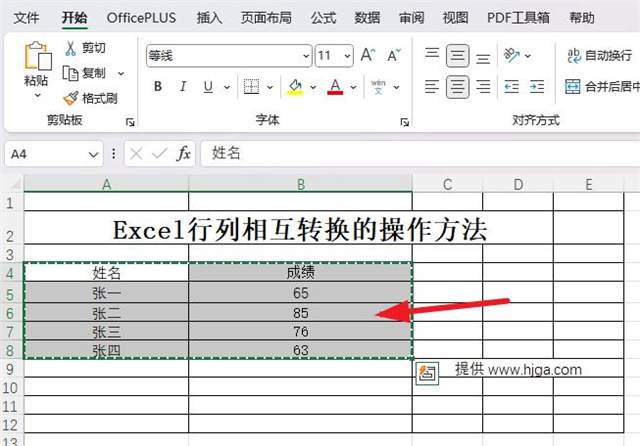Expand fill color dropdown arrow
The image size is (640, 446).
coord(313,87)
